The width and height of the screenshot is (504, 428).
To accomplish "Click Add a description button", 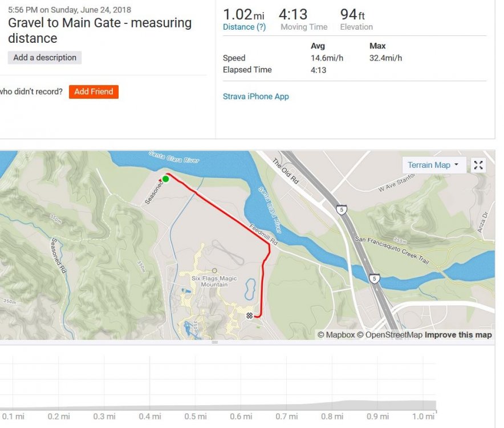I will pyautogui.click(x=44, y=58).
